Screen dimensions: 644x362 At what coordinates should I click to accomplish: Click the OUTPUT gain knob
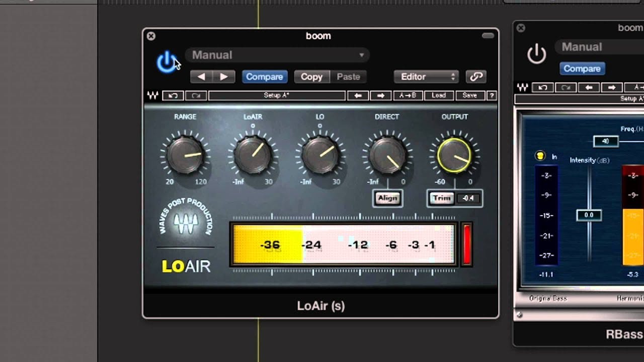point(454,155)
